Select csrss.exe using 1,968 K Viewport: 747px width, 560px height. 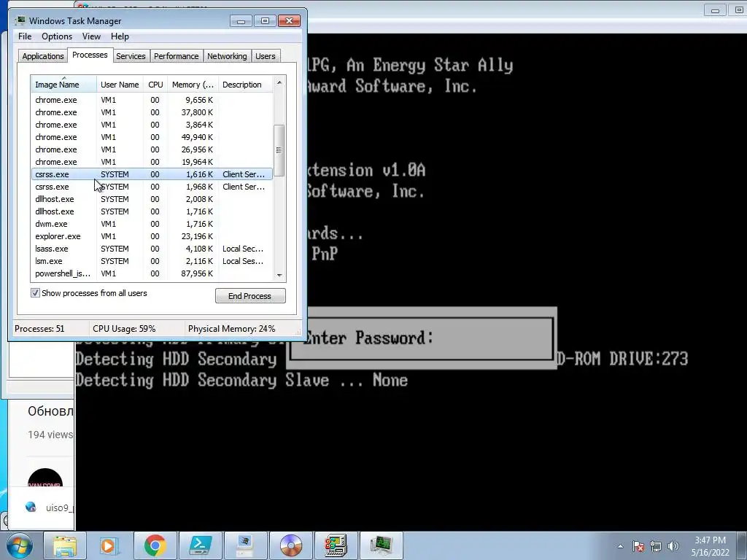coord(152,187)
